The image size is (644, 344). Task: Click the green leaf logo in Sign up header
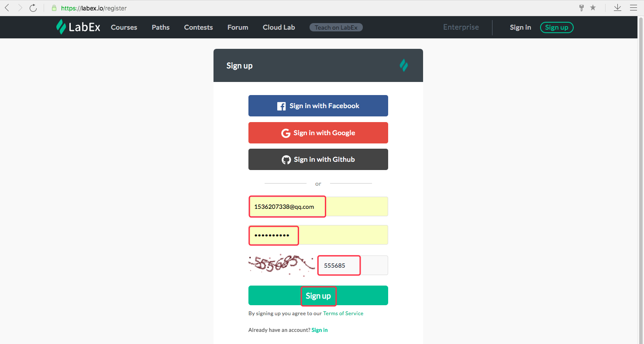click(404, 65)
